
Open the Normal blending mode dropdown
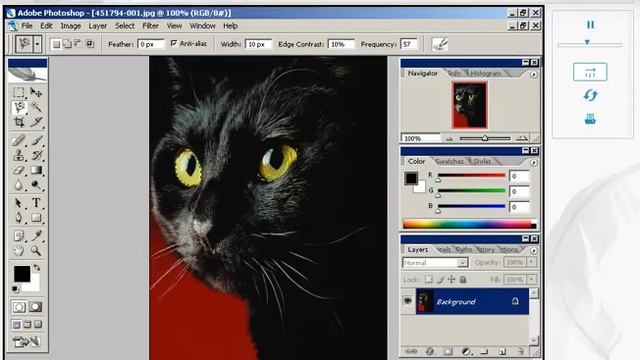[x=462, y=263]
